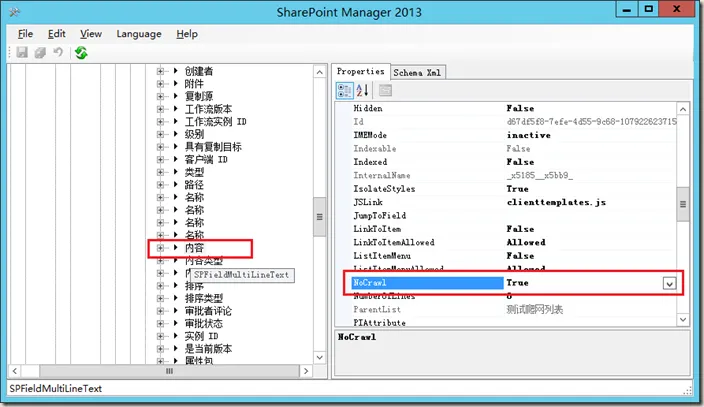Click the tree panel scroll down arrow
This screenshot has width=704, height=407.
coord(319,358)
